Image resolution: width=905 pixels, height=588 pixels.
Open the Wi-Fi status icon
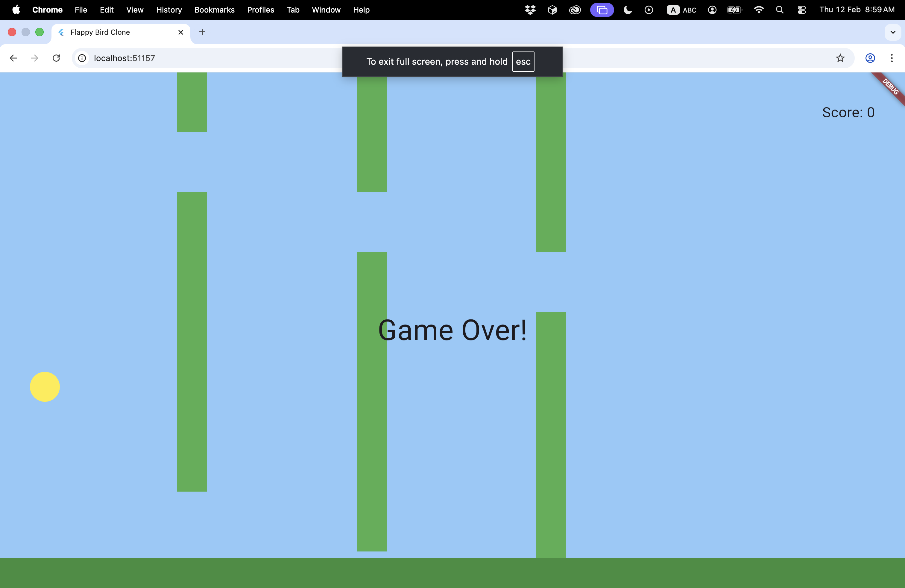click(758, 10)
